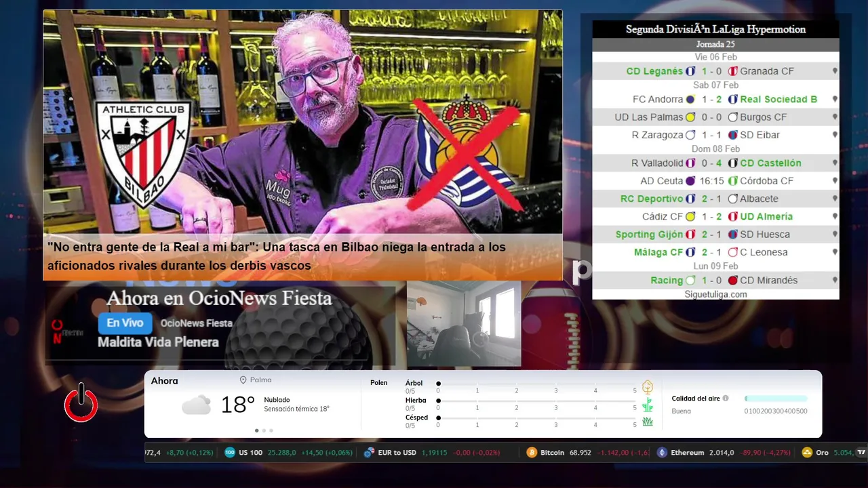Click the location pin icon beside Palma
The height and width of the screenshot is (488, 868).
[x=243, y=380]
